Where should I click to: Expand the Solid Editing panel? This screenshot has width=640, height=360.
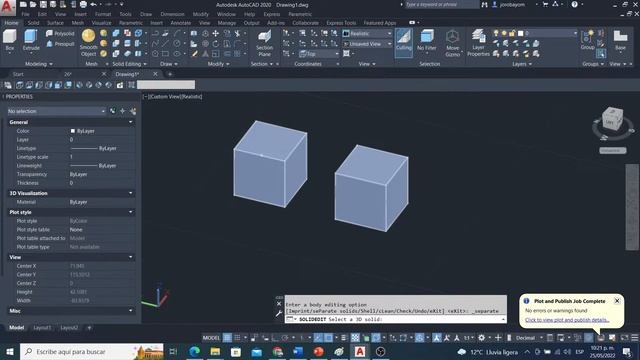[x=129, y=64]
